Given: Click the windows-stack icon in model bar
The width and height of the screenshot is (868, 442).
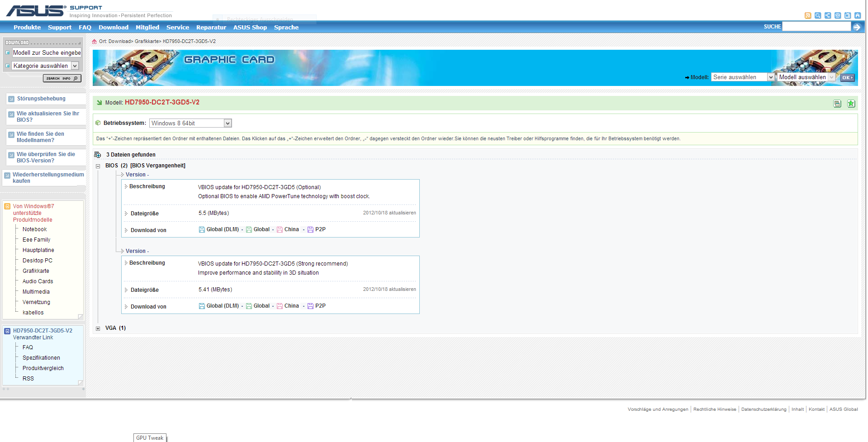Looking at the screenshot, I should 837,104.
